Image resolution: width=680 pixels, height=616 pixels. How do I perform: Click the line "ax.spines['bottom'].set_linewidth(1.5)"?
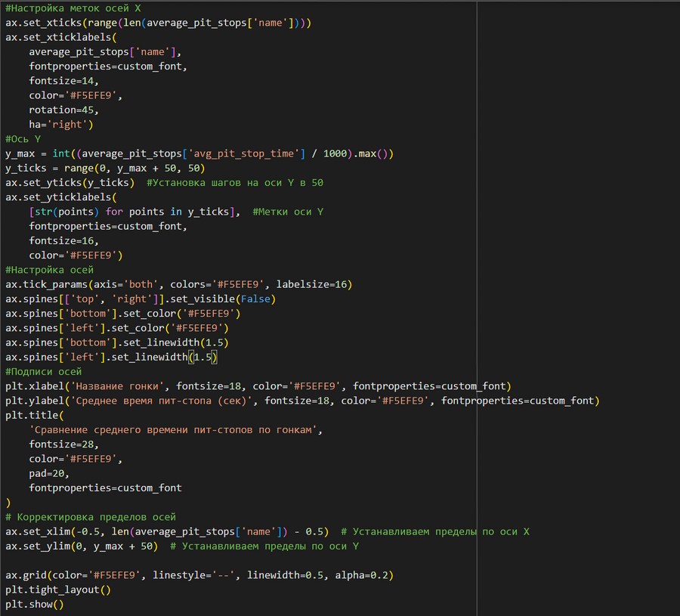117,342
